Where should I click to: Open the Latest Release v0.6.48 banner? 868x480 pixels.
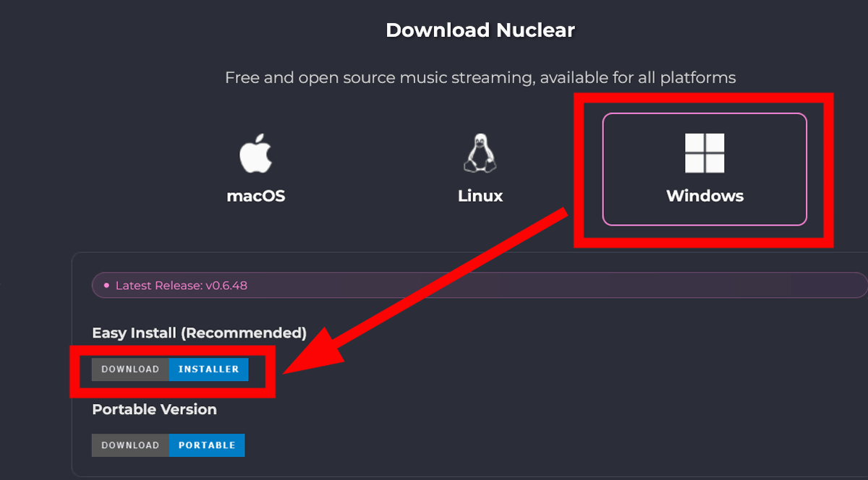[x=480, y=286]
